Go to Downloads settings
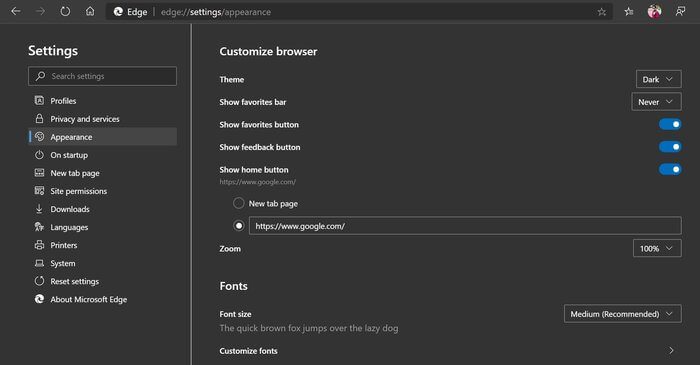The width and height of the screenshot is (700, 365). point(103,209)
